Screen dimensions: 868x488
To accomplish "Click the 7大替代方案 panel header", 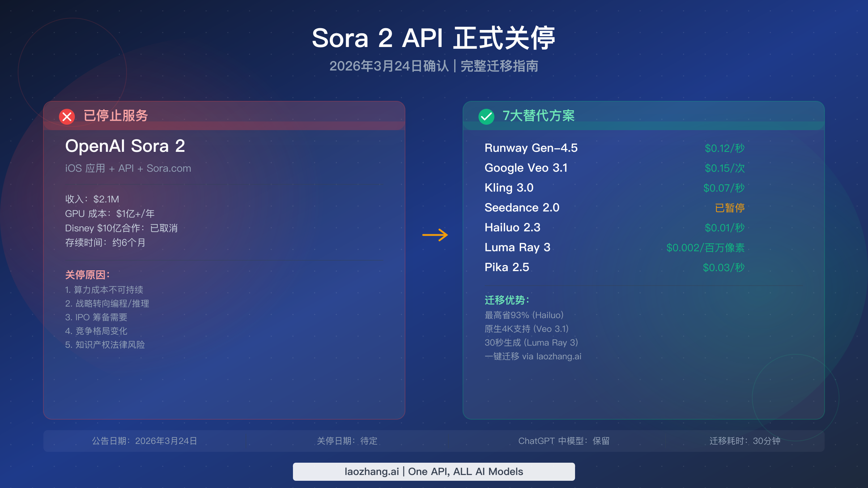I will (x=539, y=116).
